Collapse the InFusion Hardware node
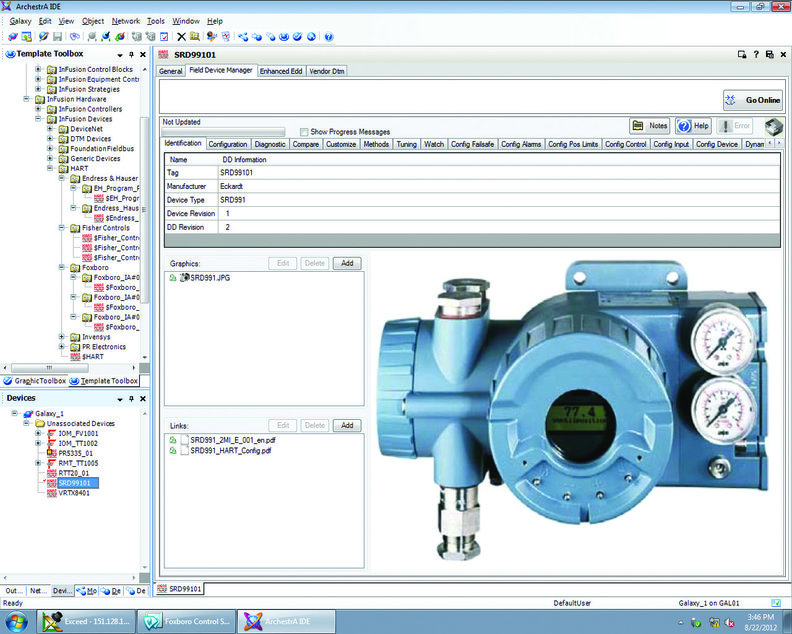The width and height of the screenshot is (792, 634). (26, 99)
